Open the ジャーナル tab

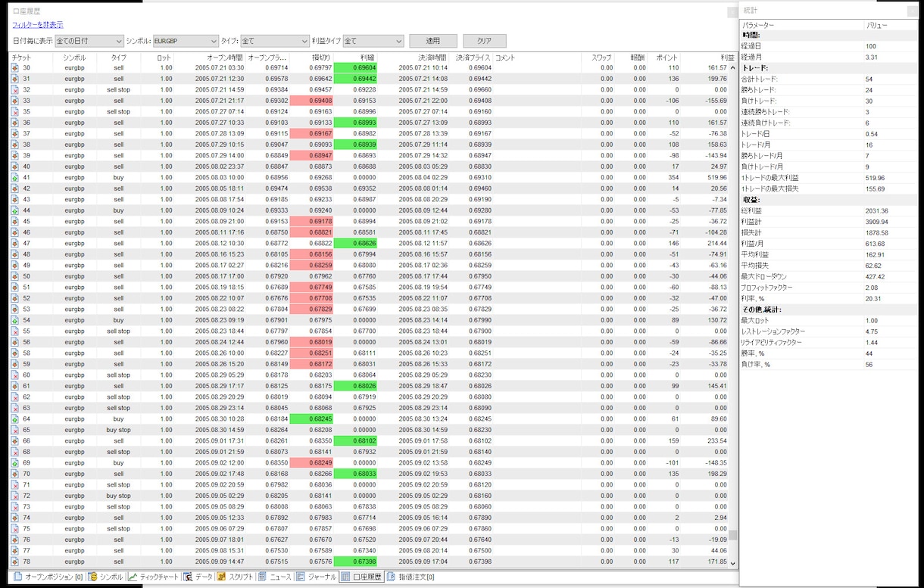(x=317, y=577)
